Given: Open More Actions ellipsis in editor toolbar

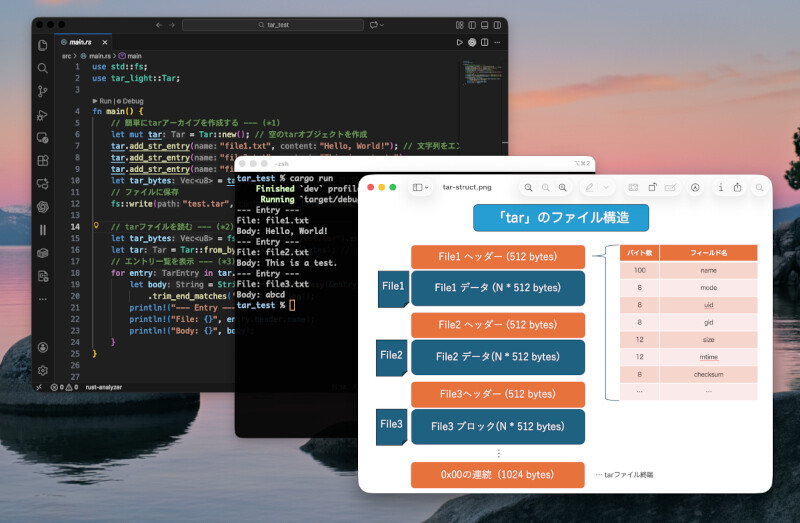Looking at the screenshot, I should click(x=497, y=42).
